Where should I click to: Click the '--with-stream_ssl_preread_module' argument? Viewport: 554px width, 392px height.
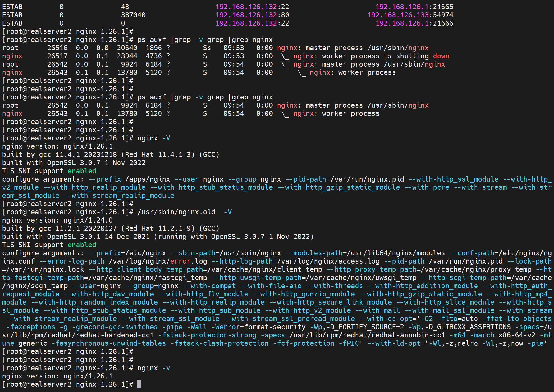(289, 319)
